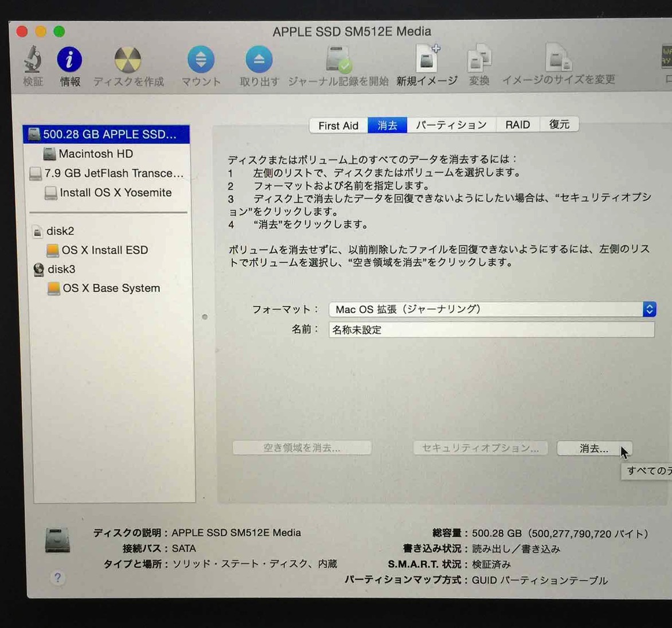The height and width of the screenshot is (628, 672).
Task: Select the disk2 disk image
Action: (x=53, y=232)
